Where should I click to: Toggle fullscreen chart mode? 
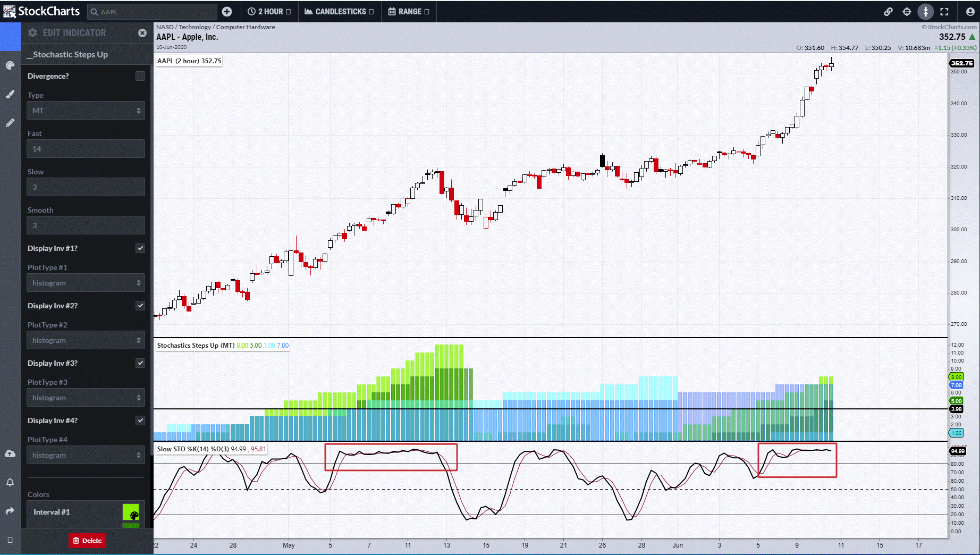click(x=944, y=12)
